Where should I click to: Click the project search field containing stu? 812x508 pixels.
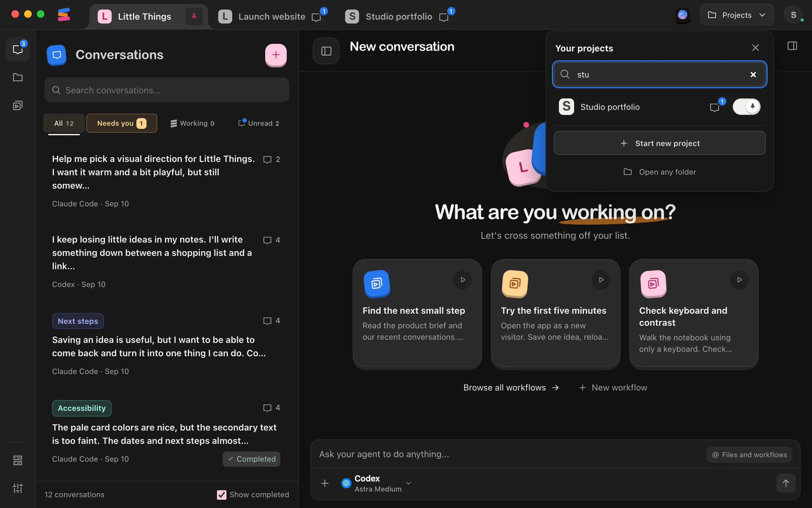[659, 74]
